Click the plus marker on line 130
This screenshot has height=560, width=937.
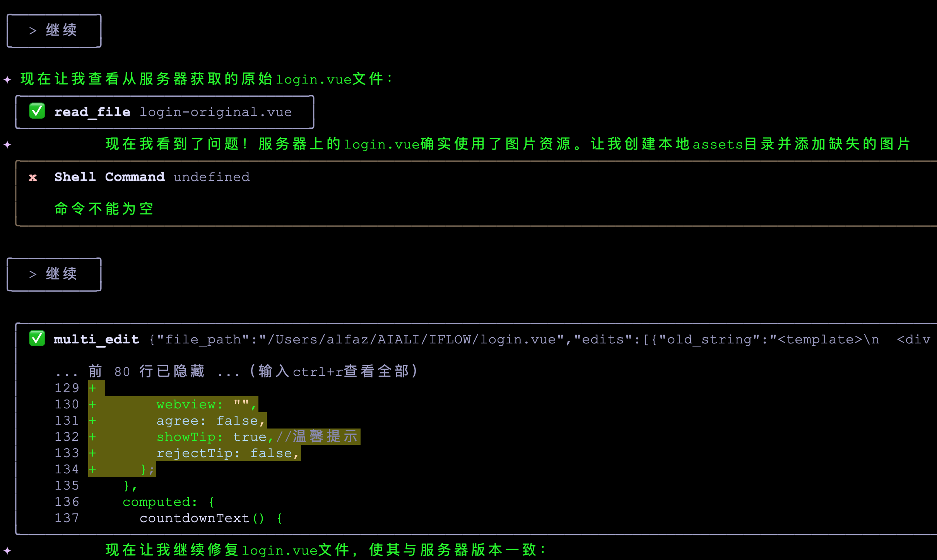tap(92, 405)
